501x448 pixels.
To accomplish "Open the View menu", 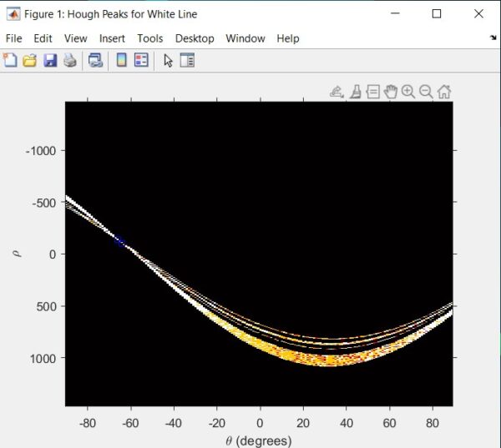I will tap(76, 38).
